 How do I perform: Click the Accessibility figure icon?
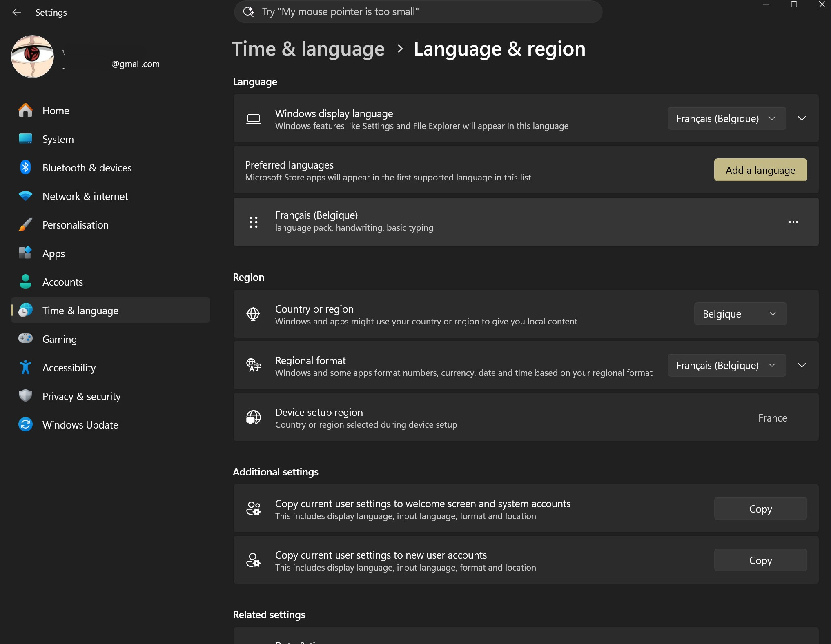[x=25, y=367]
